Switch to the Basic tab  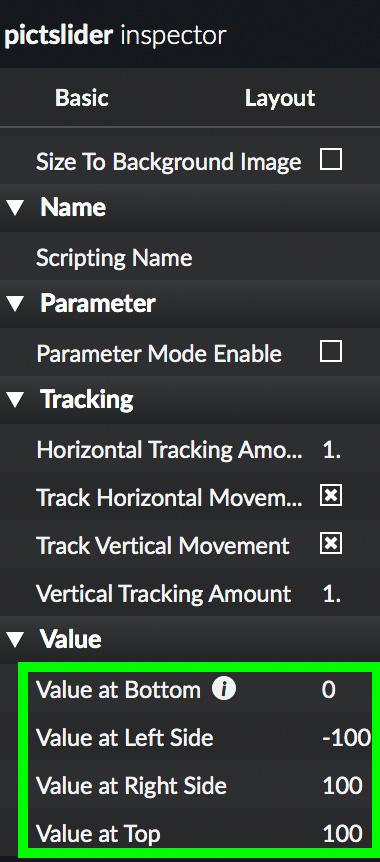[x=81, y=98]
